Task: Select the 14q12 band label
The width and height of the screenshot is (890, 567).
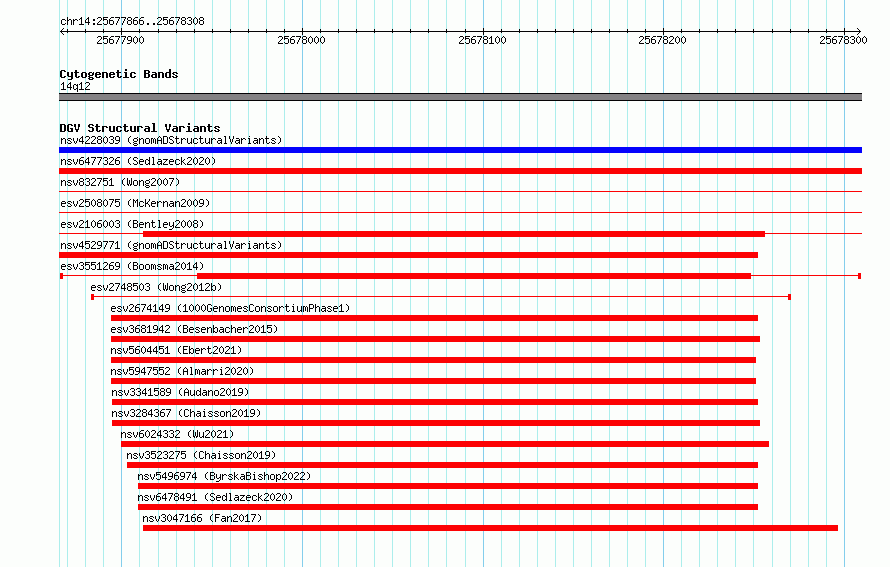Action: coord(75,86)
